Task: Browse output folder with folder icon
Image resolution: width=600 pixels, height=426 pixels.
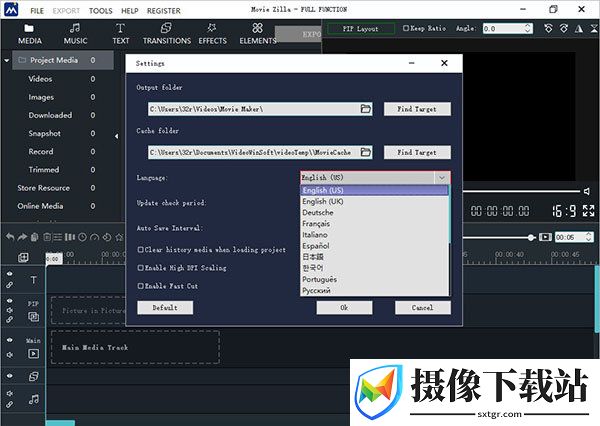Action: tap(366, 109)
